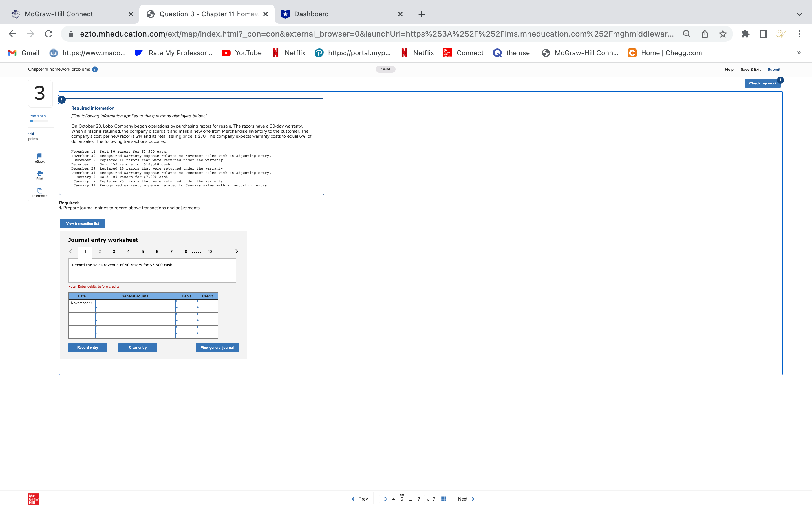Open the info icon beside Chapter 11 homework problems

coord(95,69)
